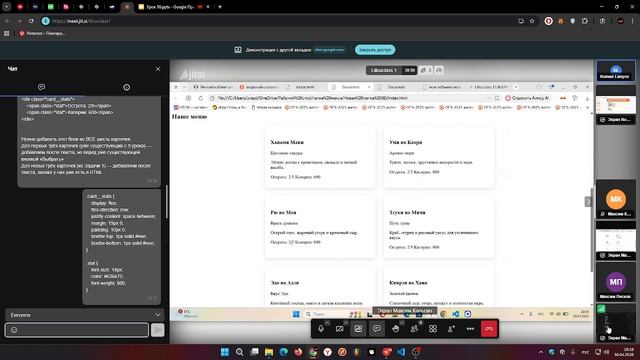Image resolution: width=640 pixels, height=360 pixels.
Task: Open the apps grid in the bookmarks bar
Action: click(7, 33)
